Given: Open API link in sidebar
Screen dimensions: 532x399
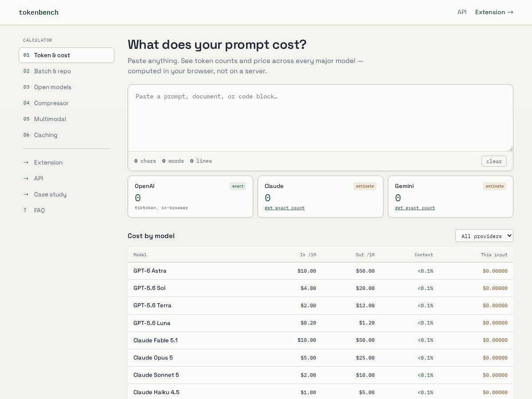Looking at the screenshot, I should (66, 179).
